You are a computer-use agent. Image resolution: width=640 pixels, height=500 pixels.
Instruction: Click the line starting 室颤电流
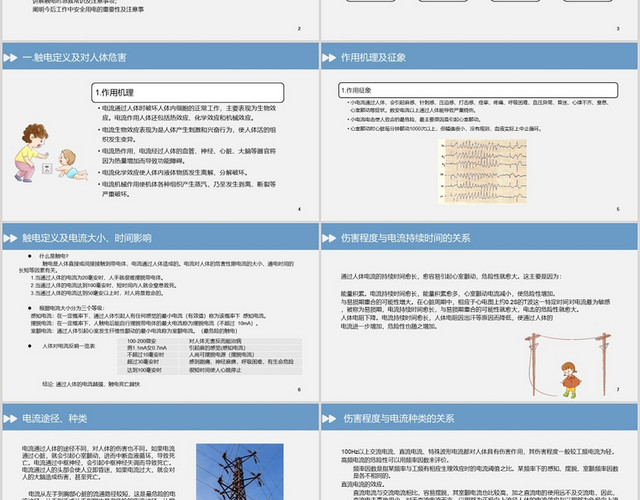[134, 331]
